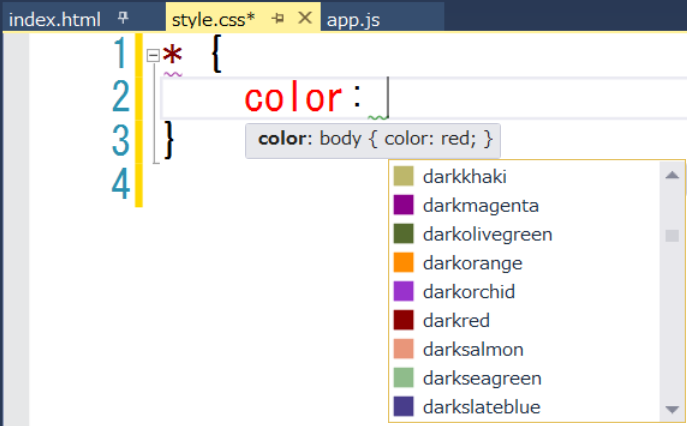Open the index.html tab
This screenshot has width=687, height=426.
coord(55,18)
